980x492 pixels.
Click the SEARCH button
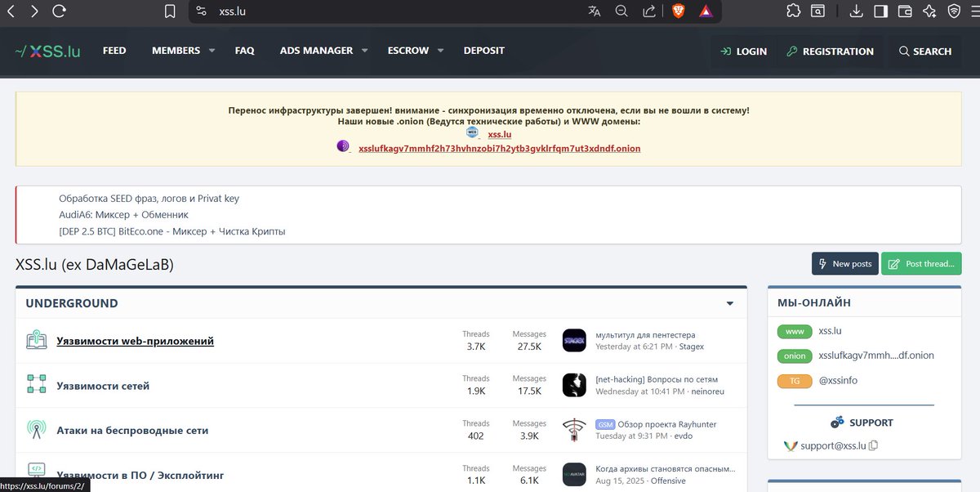[925, 51]
